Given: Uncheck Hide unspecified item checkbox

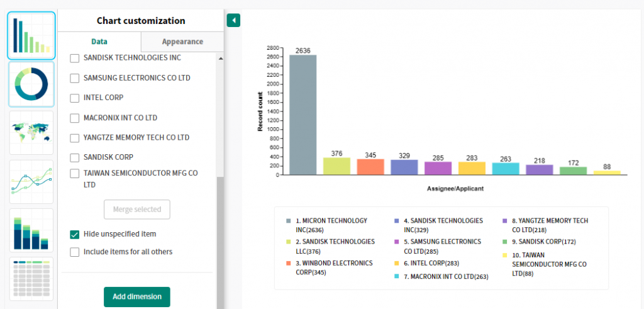Looking at the screenshot, I should (74, 234).
